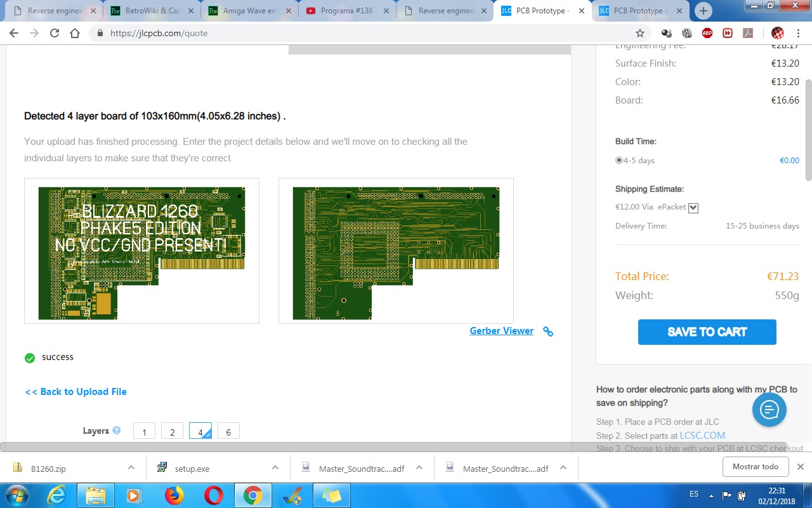Screen dimensions: 812x508
Task: Open the Action Center flag icon
Action: (x=726, y=495)
